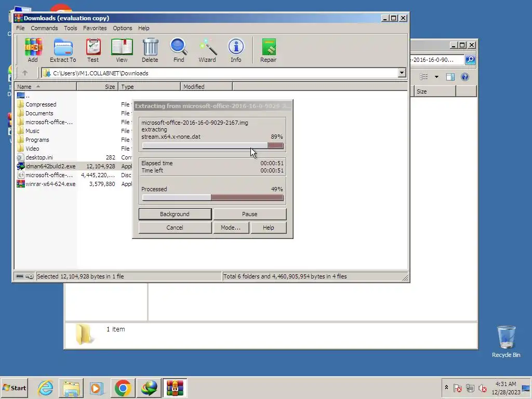This screenshot has height=399, width=532.
Task: Open the File menu
Action: tap(20, 28)
